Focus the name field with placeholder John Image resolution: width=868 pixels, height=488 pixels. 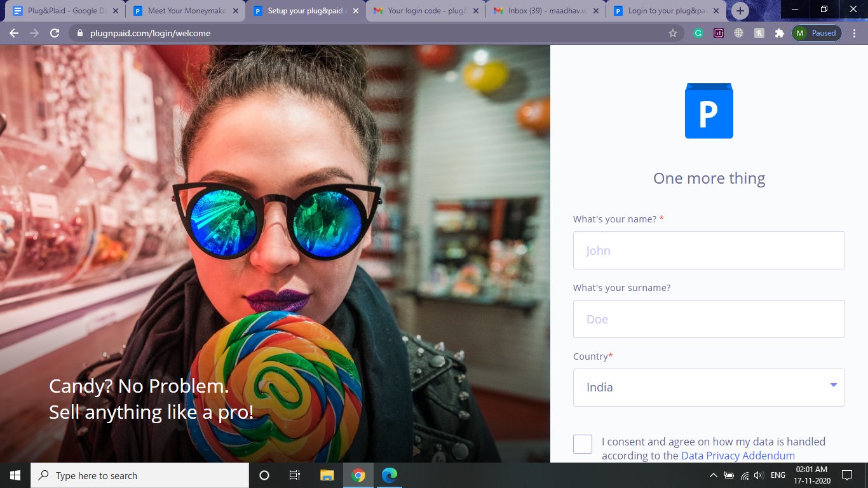click(x=709, y=250)
